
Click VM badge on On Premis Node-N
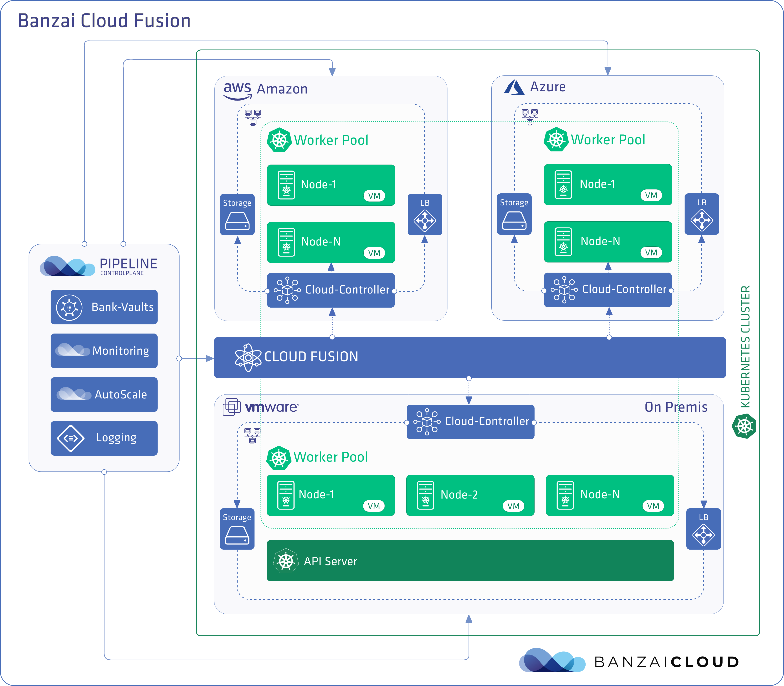(653, 506)
